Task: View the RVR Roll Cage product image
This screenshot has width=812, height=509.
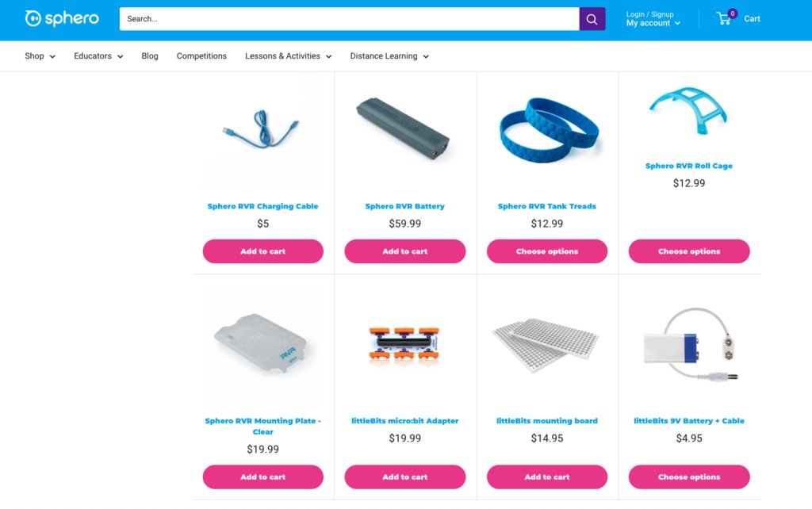Action: pos(689,112)
